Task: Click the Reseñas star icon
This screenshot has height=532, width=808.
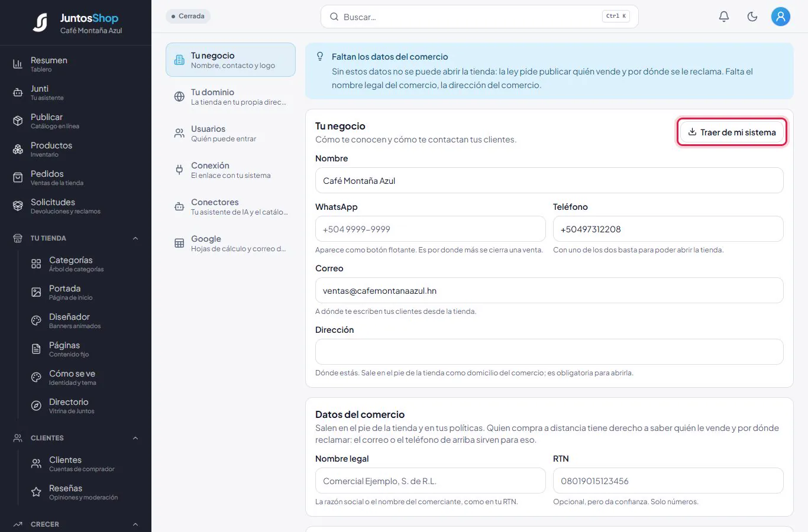Action: [36, 492]
